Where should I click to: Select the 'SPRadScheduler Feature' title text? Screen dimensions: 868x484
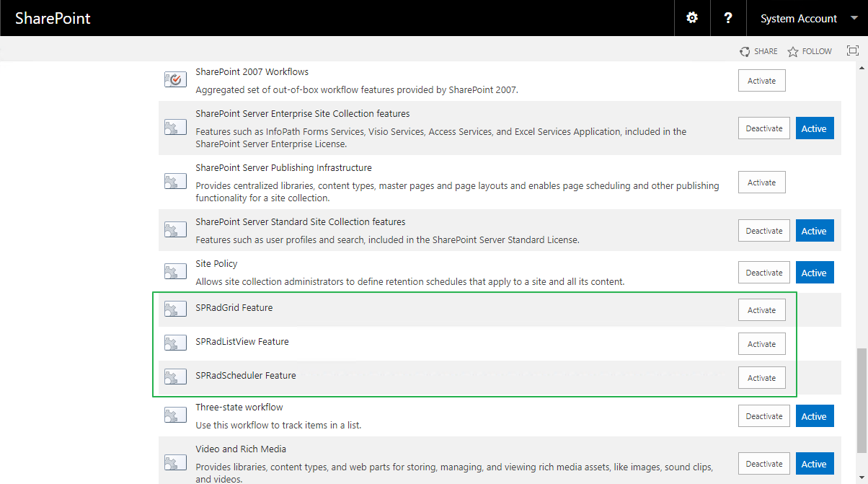pos(246,376)
